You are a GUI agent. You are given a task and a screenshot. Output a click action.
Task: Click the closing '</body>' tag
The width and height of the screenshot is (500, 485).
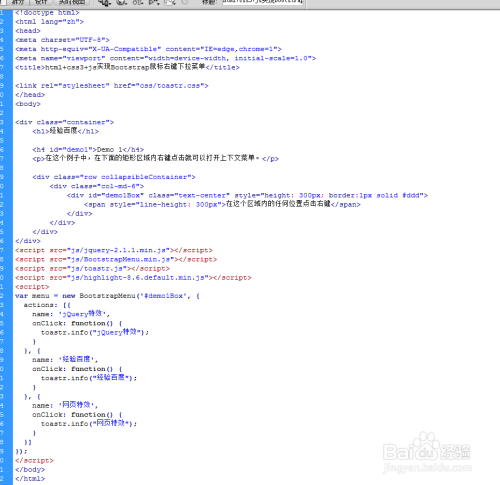[30, 470]
